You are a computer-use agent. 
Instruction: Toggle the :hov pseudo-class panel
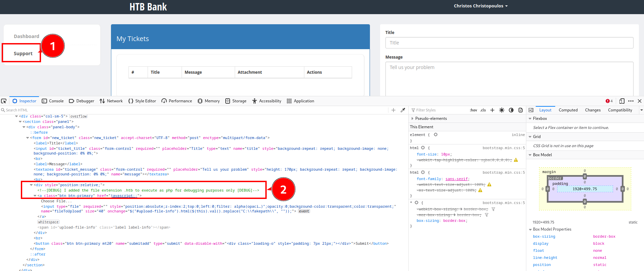[473, 110]
